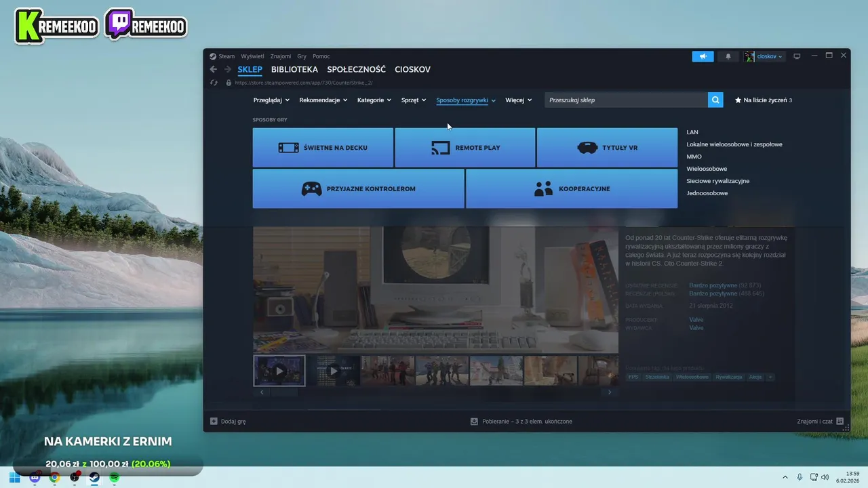Image resolution: width=868 pixels, height=488 pixels.
Task: Select the first video thumbnail
Action: 279,371
